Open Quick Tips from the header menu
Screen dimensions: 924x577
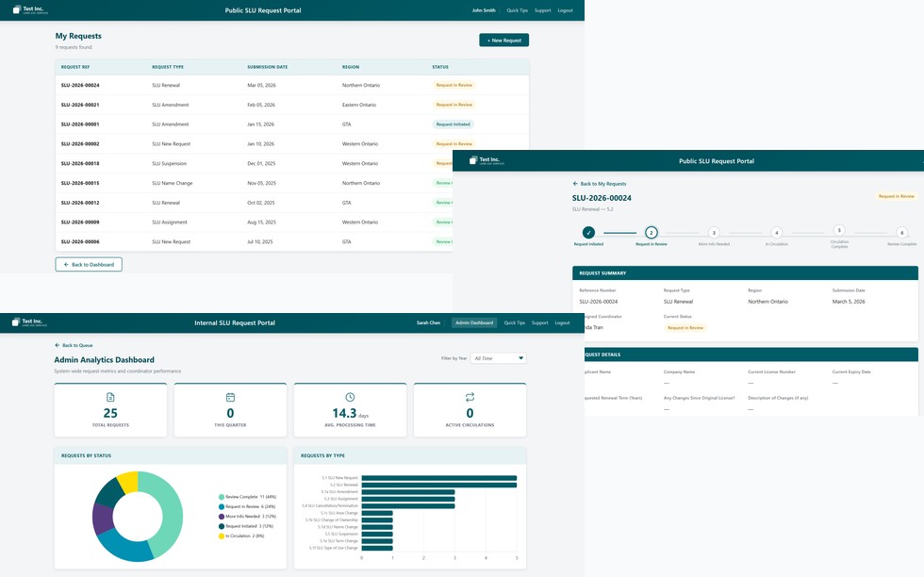(515, 321)
